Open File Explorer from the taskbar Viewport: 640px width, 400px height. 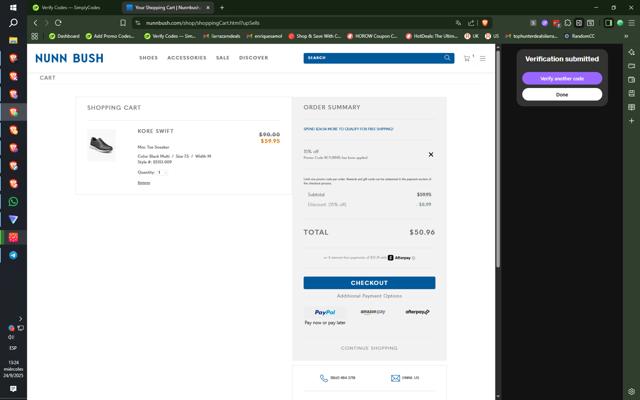coord(13,40)
